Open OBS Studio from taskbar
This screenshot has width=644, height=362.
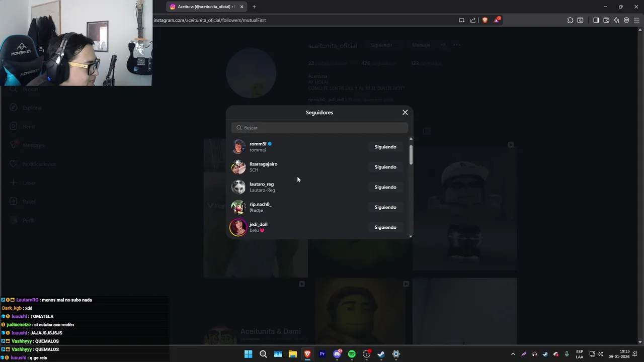click(x=366, y=354)
